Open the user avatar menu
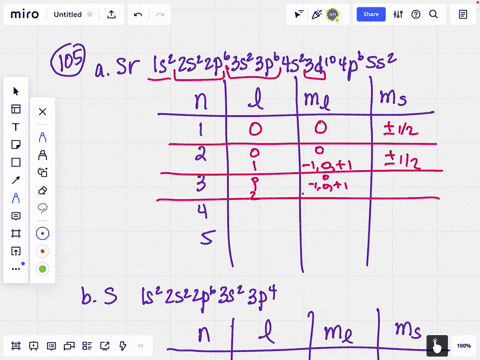The image size is (480, 360). click(x=333, y=14)
